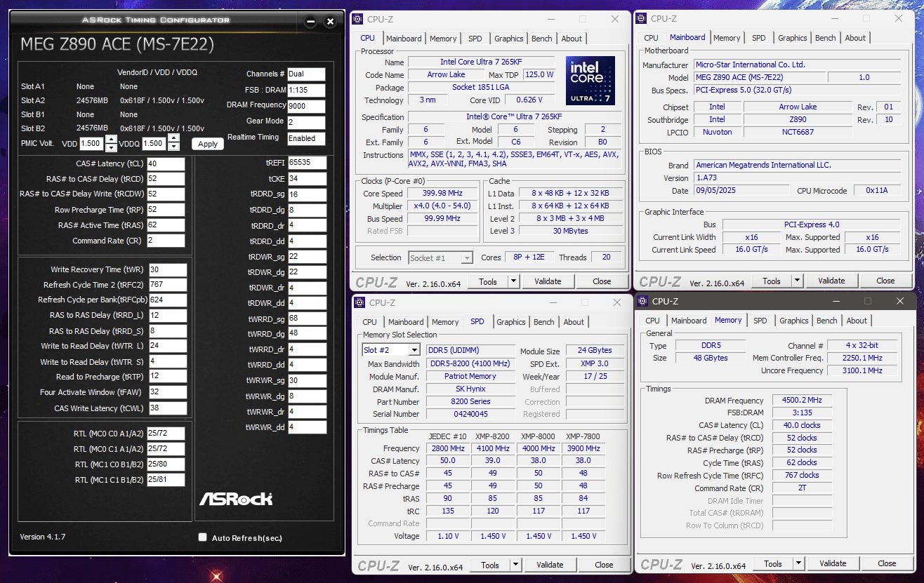Click the RTL (MC1 C1 B1/B2) field
Viewport: 924px width, 583px height.
(x=166, y=480)
